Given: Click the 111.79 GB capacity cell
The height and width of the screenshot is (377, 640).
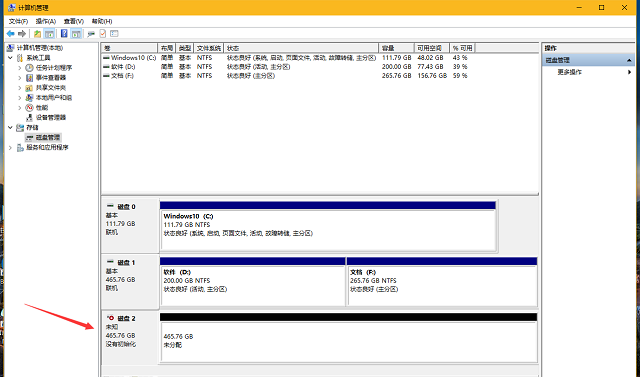Looking at the screenshot, I should pos(396,58).
